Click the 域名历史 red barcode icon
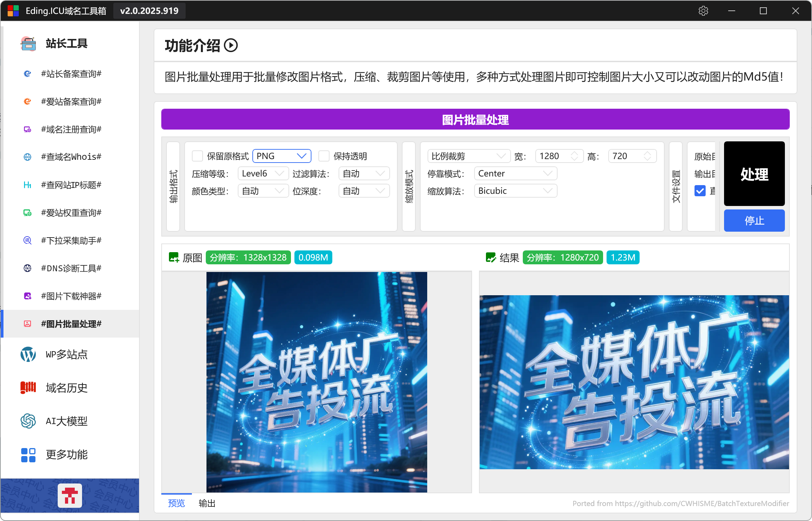Screen dimensions: 812x521 click(x=28, y=388)
